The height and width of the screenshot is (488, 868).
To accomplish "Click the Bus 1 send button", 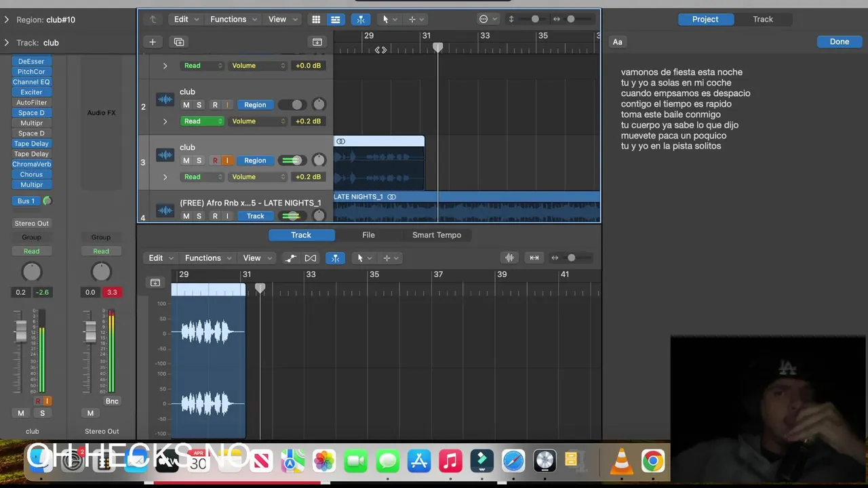I will 26,201.
